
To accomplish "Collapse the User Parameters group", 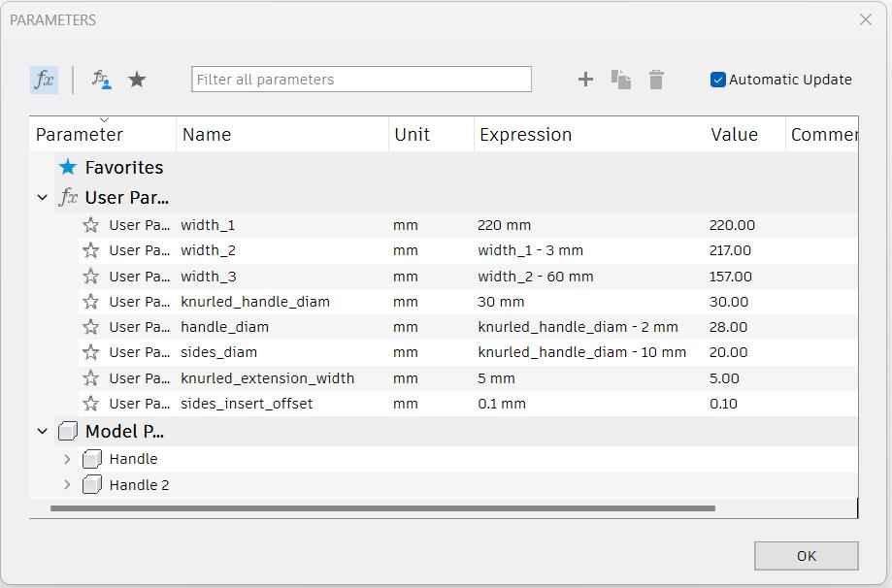I will [42, 198].
